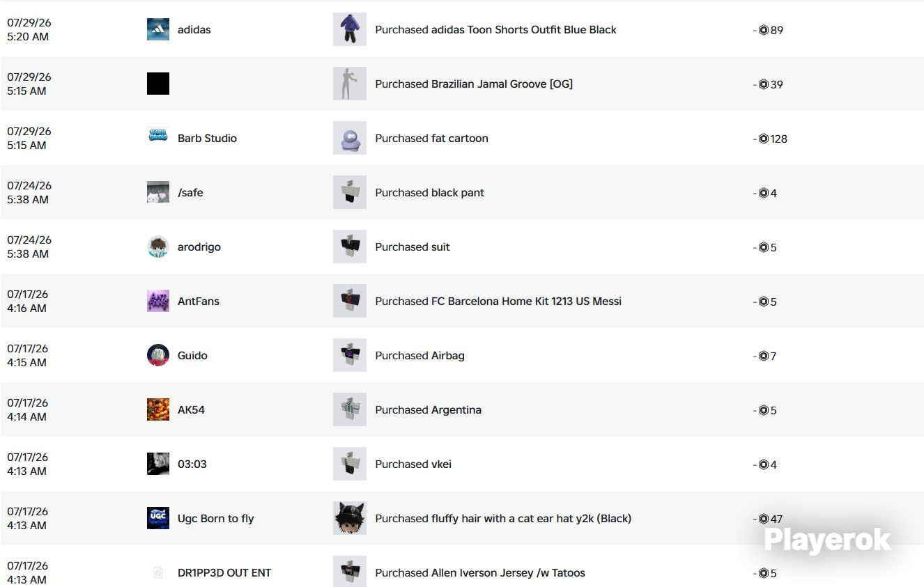Screen dimensions: 924x587
Task: Click the Brazilian Jamal Groove thumbnail
Action: click(350, 84)
